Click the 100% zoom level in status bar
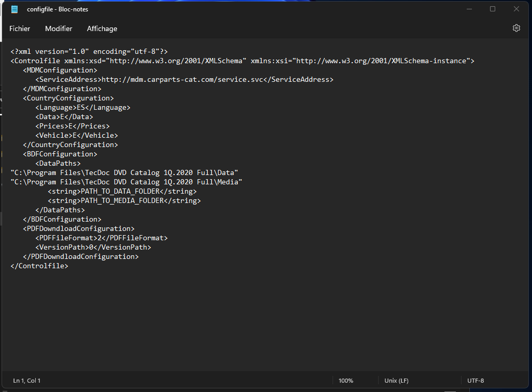 [x=346, y=381]
